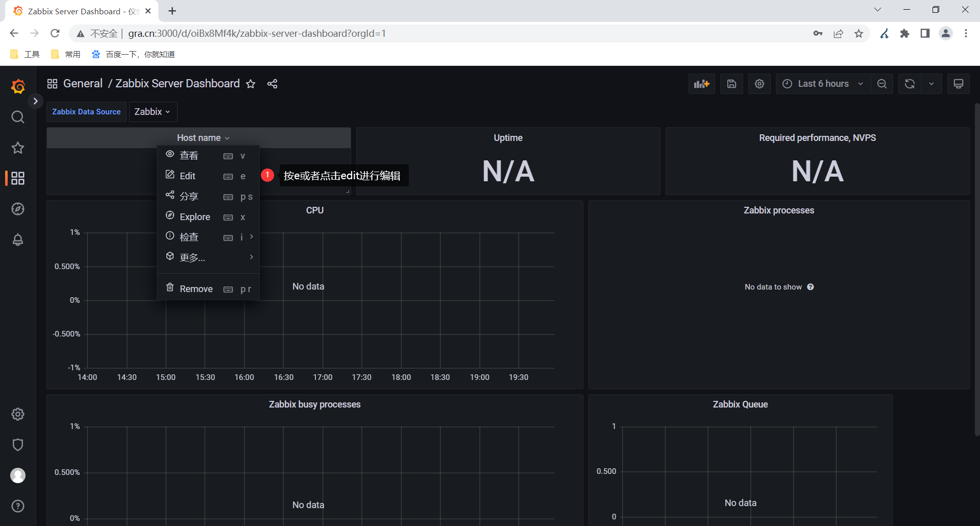Open the Host name panel title menu
The height and width of the screenshot is (526, 980).
pyautogui.click(x=203, y=138)
